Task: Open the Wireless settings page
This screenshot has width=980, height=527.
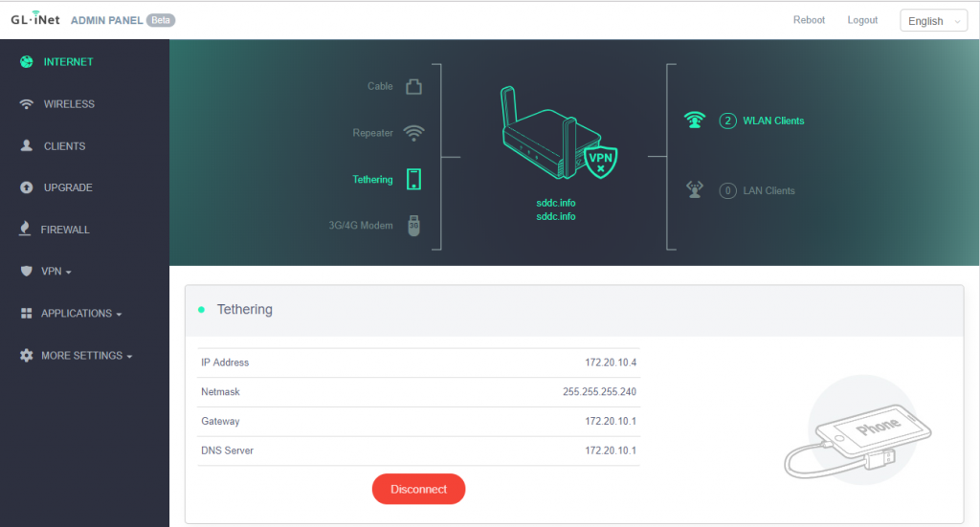Action: pos(68,104)
